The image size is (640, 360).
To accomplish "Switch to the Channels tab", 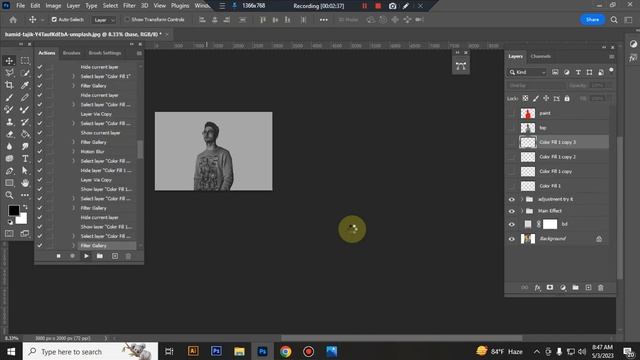I will pos(540,56).
